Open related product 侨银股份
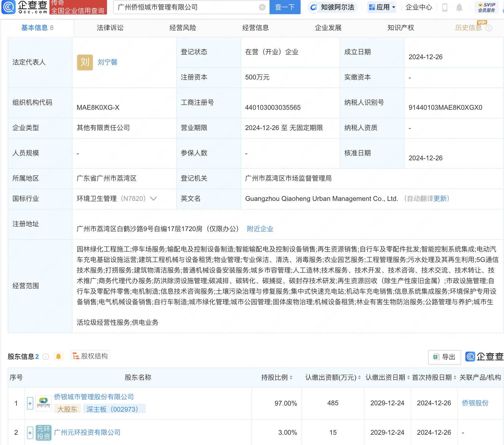Image resolution: width=504 pixels, height=445 pixels. click(475, 403)
